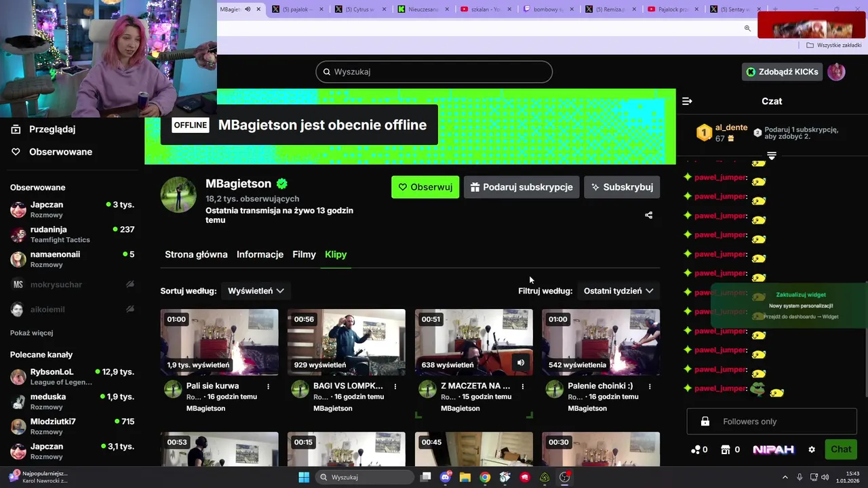Open chat settings gear icon
Image resolution: width=868 pixels, height=488 pixels.
click(812, 449)
